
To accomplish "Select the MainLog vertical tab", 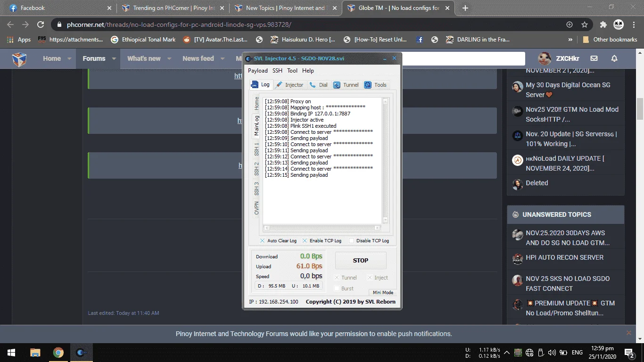I will tap(256, 125).
